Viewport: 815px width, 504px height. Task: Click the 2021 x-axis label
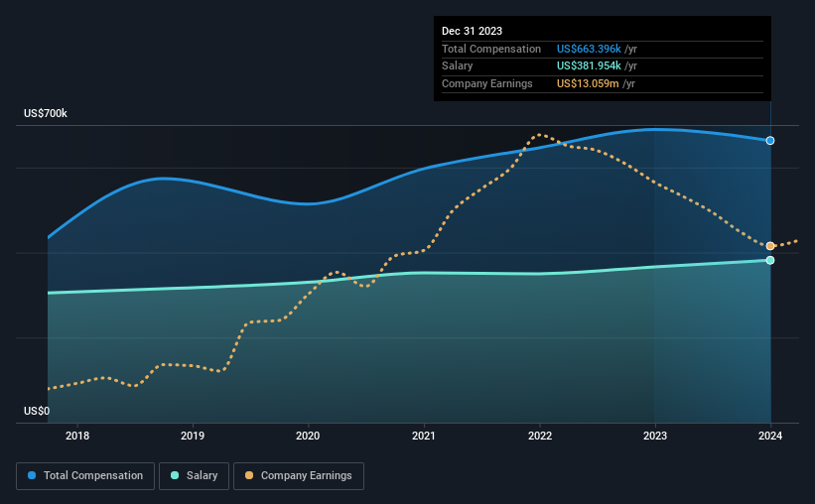pos(424,436)
